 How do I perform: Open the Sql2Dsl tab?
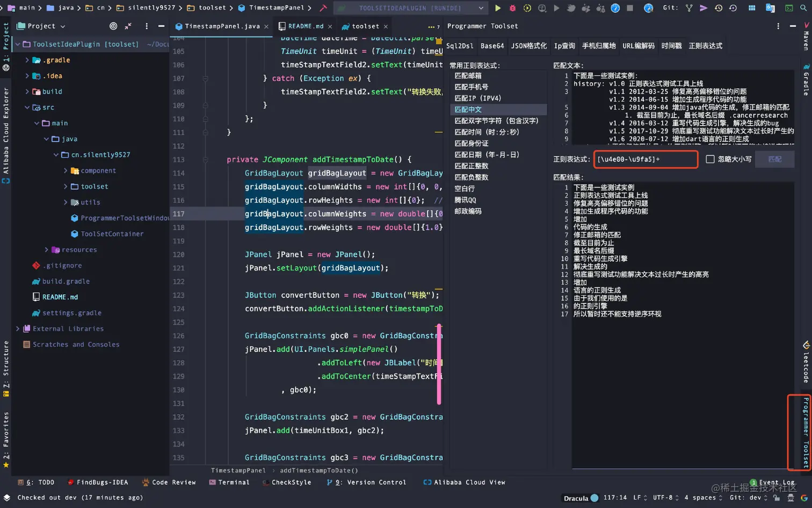460,46
